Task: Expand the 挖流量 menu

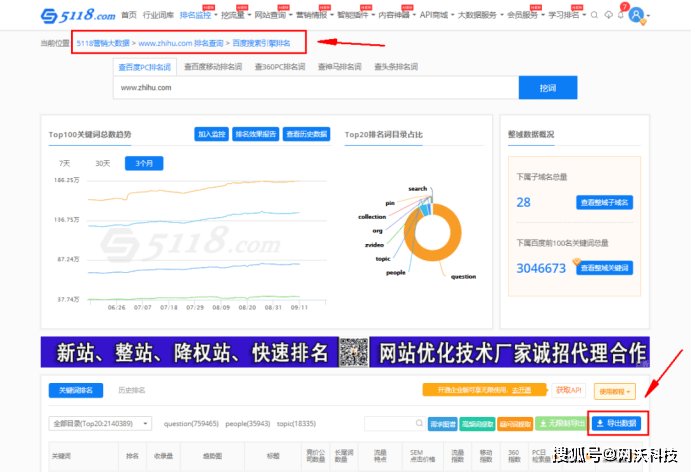Action: pos(236,15)
